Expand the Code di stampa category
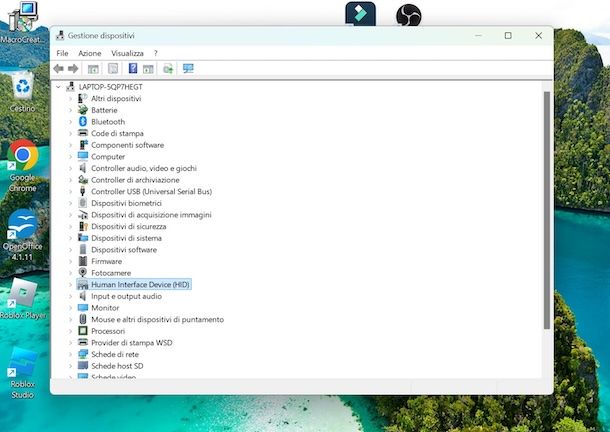The width and height of the screenshot is (610, 432). coord(70,133)
